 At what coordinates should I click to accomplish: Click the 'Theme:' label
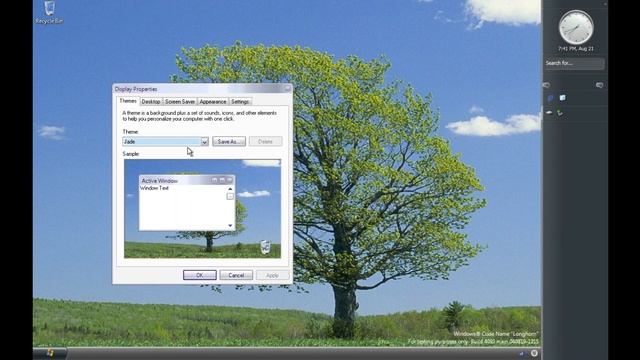tap(131, 132)
